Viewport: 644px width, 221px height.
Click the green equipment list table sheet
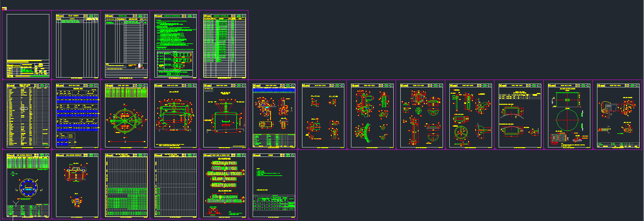(225, 46)
